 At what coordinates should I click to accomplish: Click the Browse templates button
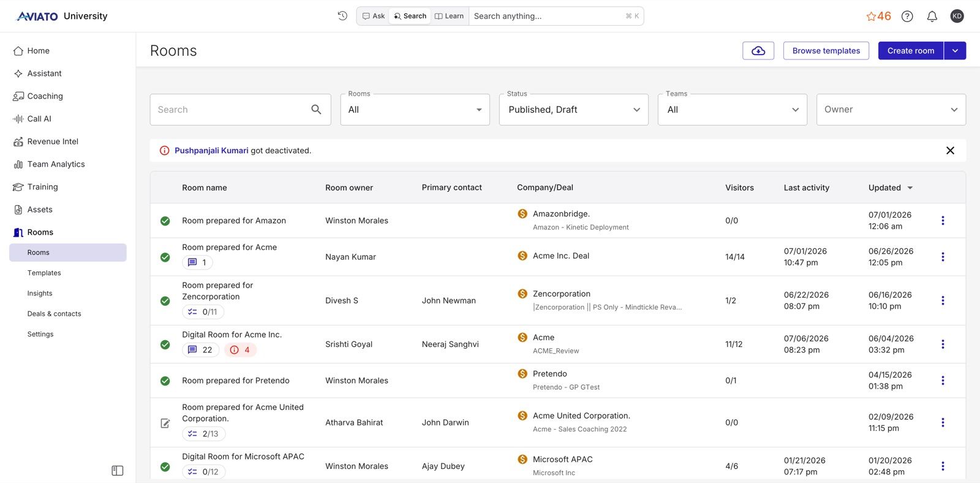(x=826, y=51)
